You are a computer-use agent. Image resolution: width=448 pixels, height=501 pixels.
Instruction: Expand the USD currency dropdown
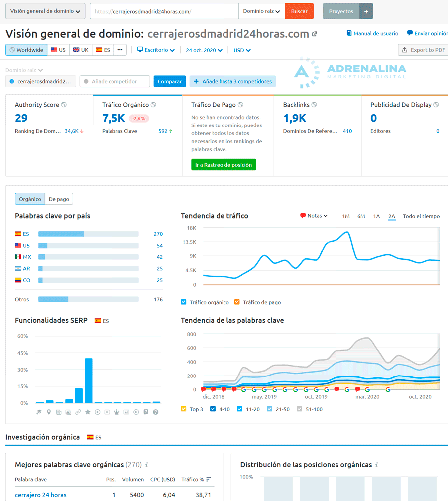[241, 50]
